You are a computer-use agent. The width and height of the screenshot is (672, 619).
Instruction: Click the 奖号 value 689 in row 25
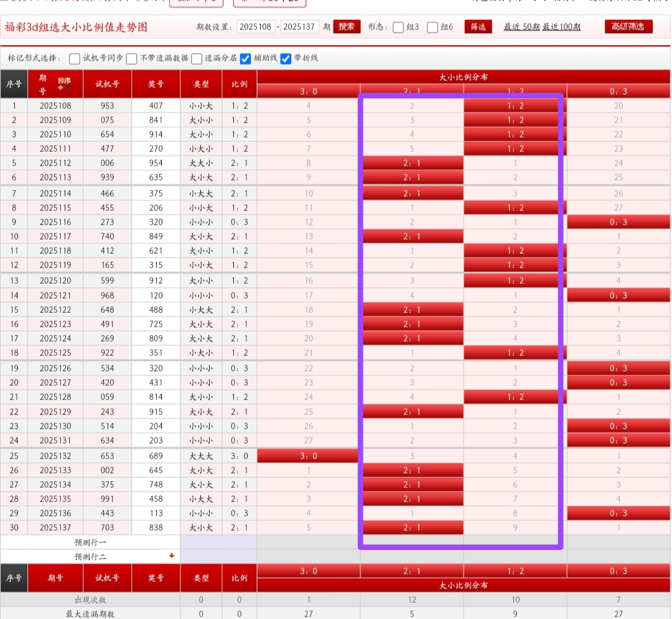pyautogui.click(x=156, y=456)
